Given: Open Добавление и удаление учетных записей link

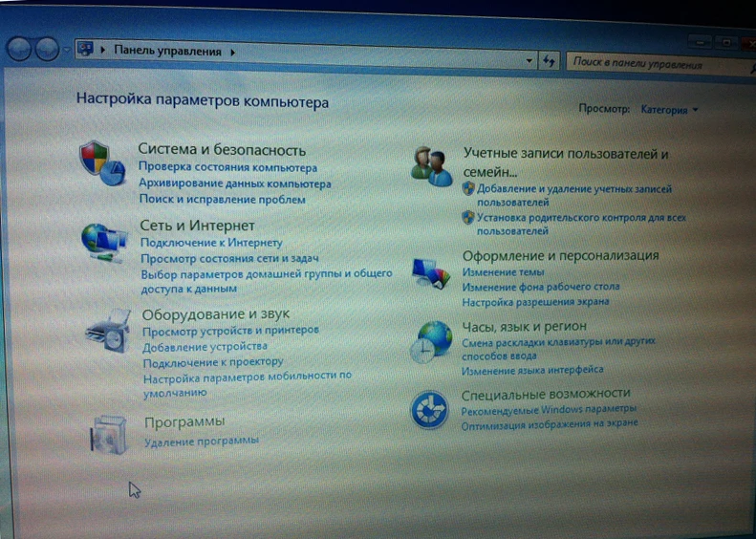Looking at the screenshot, I should click(x=574, y=195).
